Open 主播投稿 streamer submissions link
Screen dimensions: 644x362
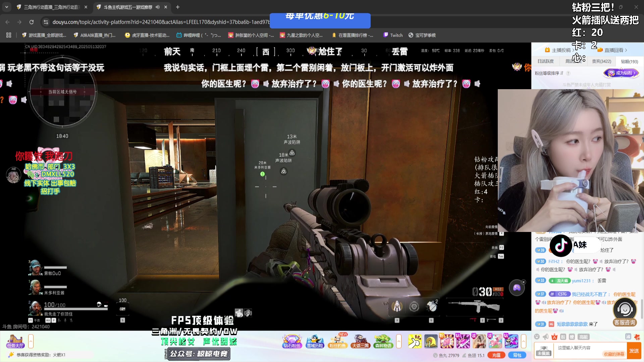(559, 50)
